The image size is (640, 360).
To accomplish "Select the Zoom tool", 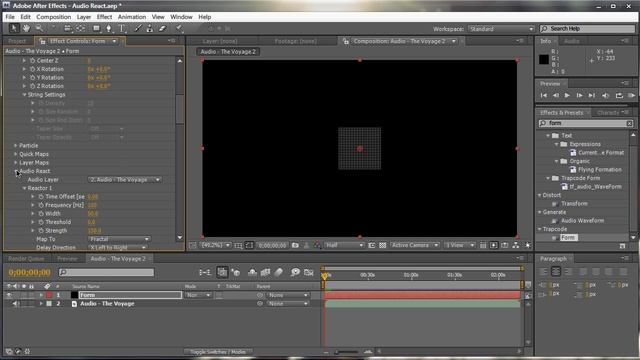I will coord(39,28).
